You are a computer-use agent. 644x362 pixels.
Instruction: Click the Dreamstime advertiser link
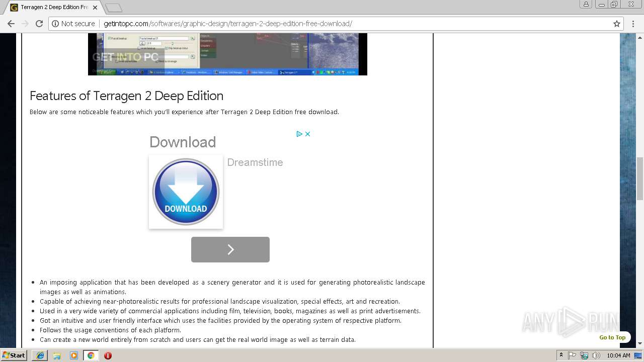(x=255, y=162)
